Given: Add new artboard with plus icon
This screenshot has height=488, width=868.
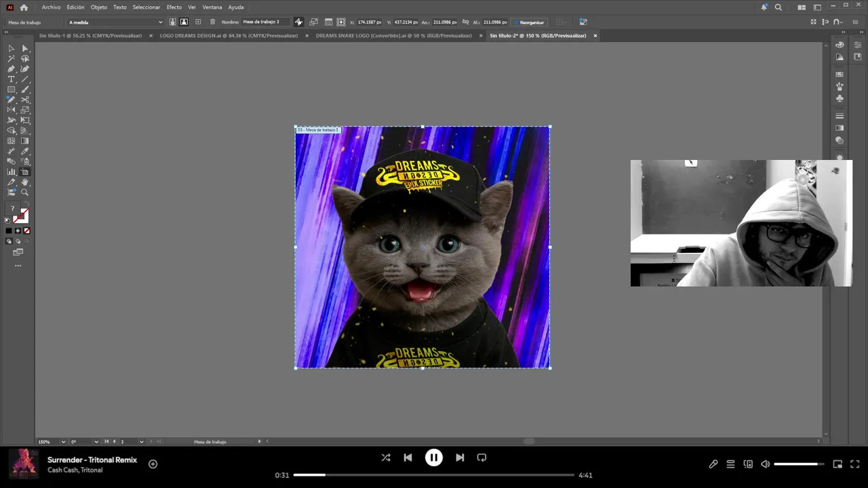Looking at the screenshot, I should [x=198, y=22].
